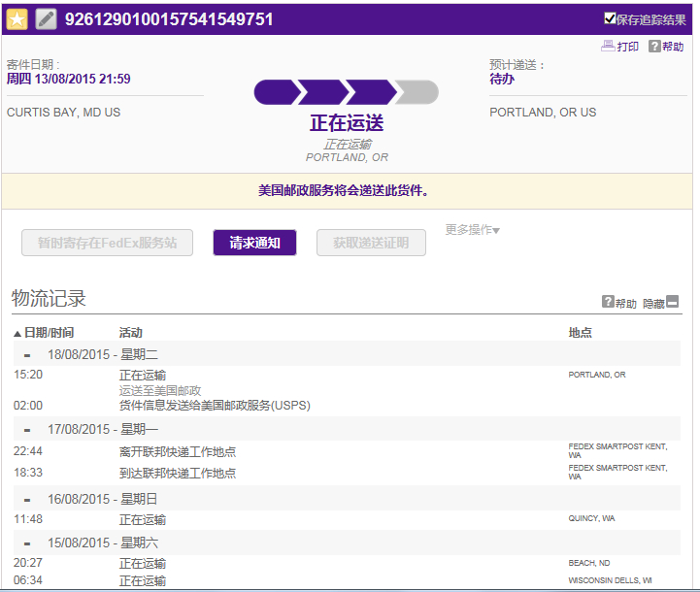Toggle the 保存追踪结果 checkbox
The height and width of the screenshot is (592, 700).
tap(610, 18)
